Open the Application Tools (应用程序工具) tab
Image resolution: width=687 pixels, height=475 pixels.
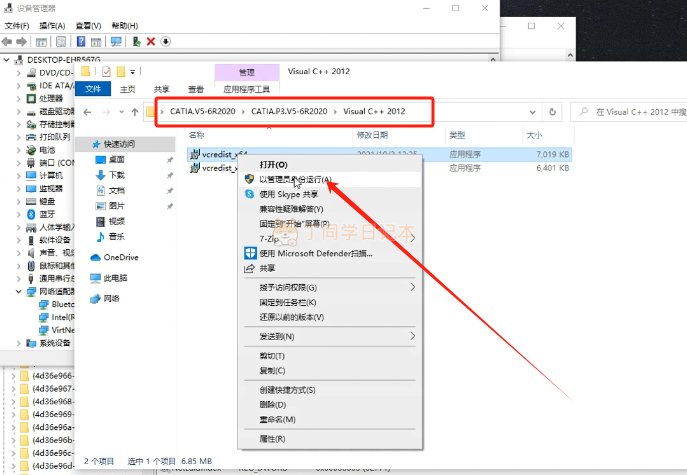pos(247,89)
